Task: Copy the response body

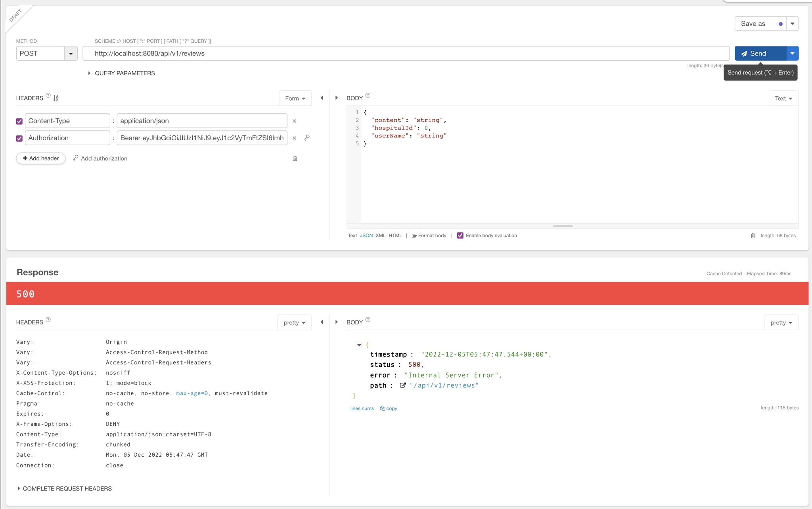Action: point(389,408)
